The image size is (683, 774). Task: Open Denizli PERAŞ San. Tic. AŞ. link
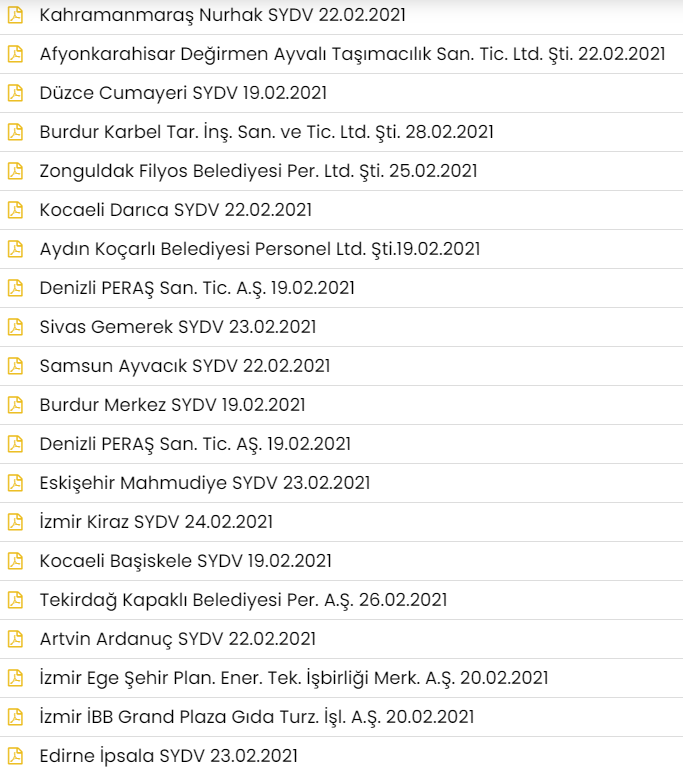coord(195,444)
